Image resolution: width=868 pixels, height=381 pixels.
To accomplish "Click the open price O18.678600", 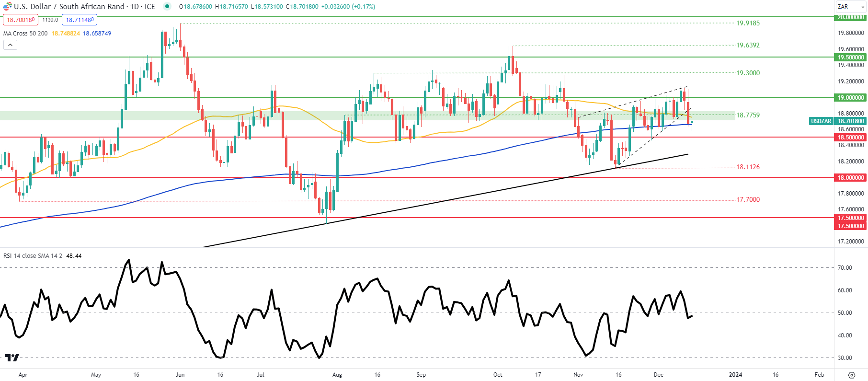I will click(195, 7).
